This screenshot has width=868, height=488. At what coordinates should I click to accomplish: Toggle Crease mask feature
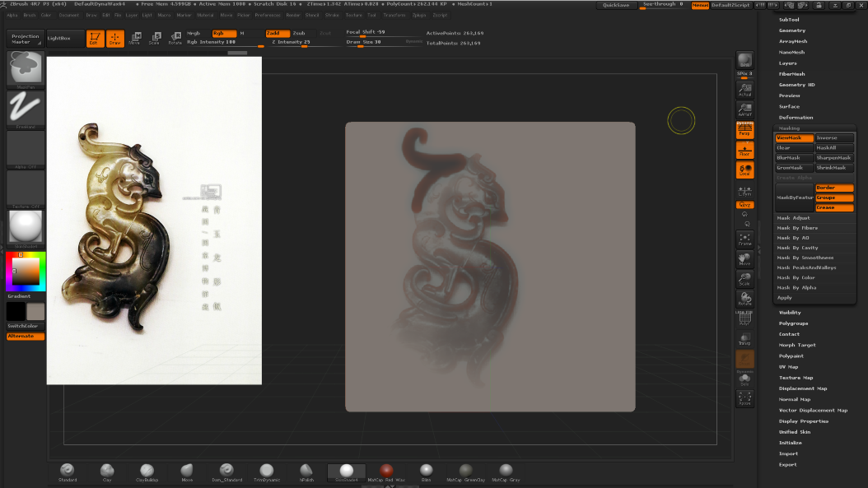834,207
